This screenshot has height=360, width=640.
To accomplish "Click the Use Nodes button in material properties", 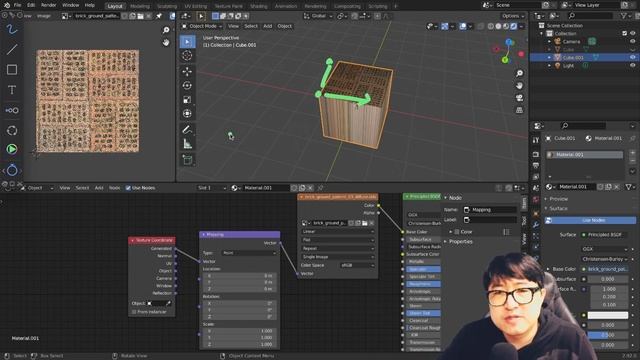I will (x=590, y=220).
